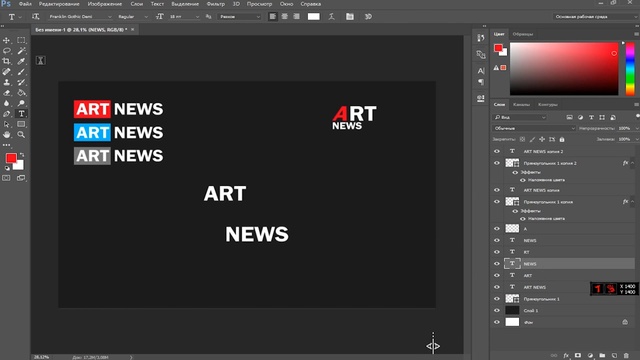Hide the 'ART NEWS копия 2' layer

click(x=497, y=151)
